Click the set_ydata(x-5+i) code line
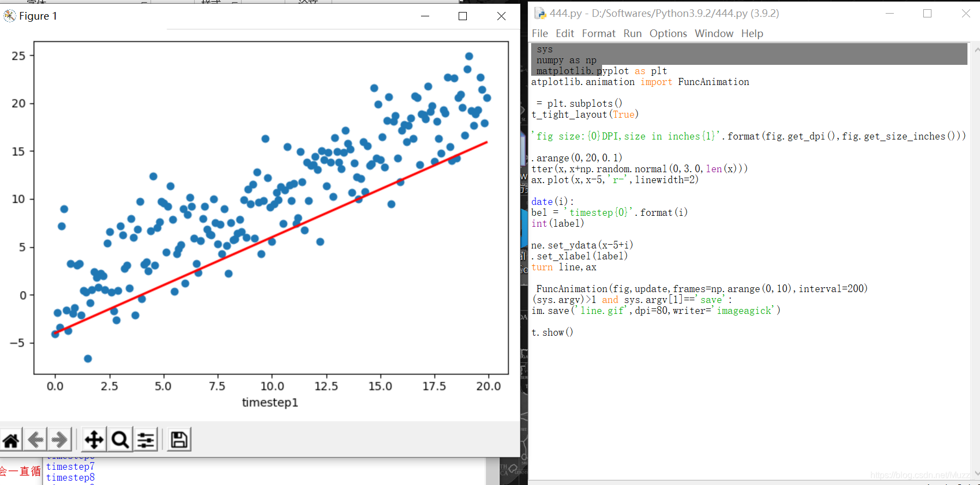Viewport: 980px width, 485px height. (582, 245)
